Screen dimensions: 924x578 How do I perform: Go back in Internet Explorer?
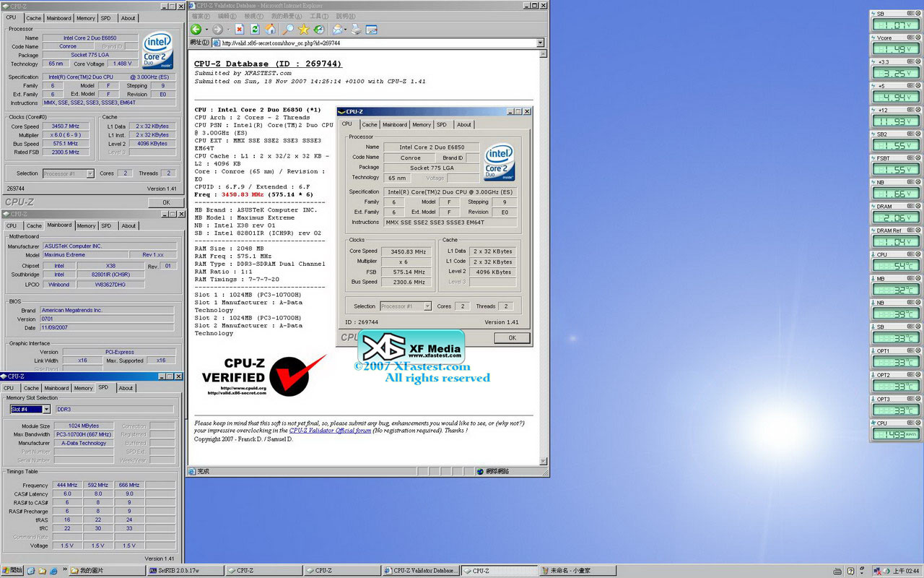pos(196,30)
